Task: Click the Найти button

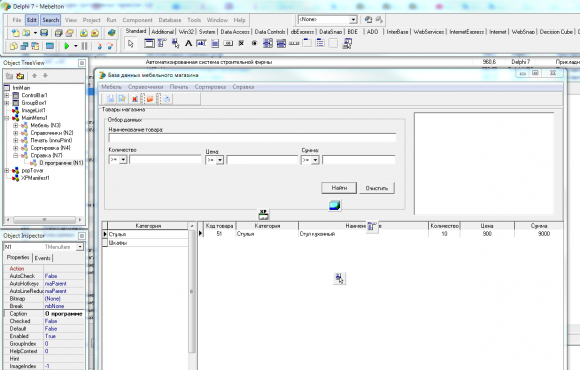Action: point(339,188)
